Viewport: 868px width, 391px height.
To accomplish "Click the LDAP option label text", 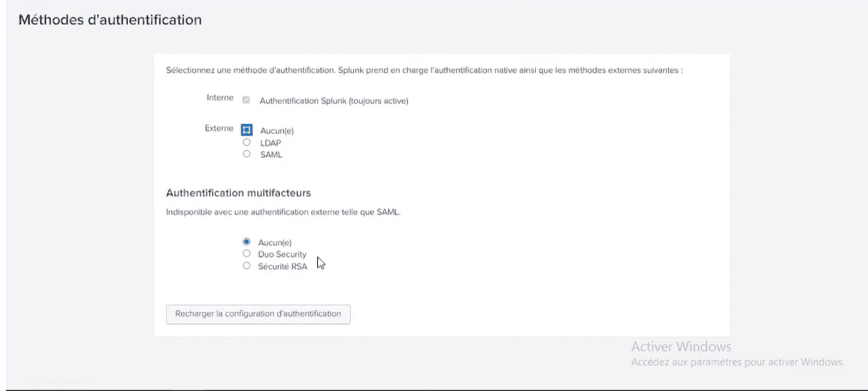I will pyautogui.click(x=271, y=143).
